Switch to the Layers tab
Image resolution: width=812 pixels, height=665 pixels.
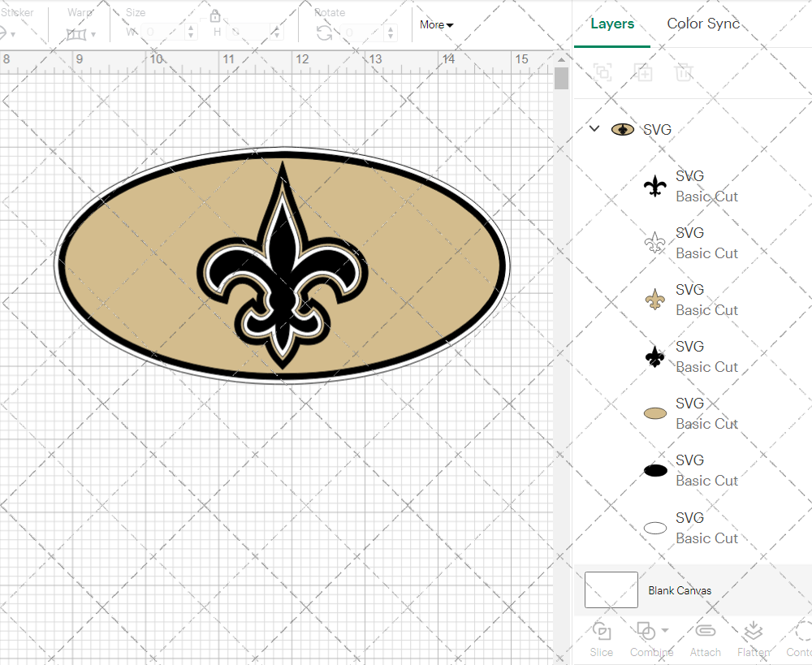tap(612, 24)
